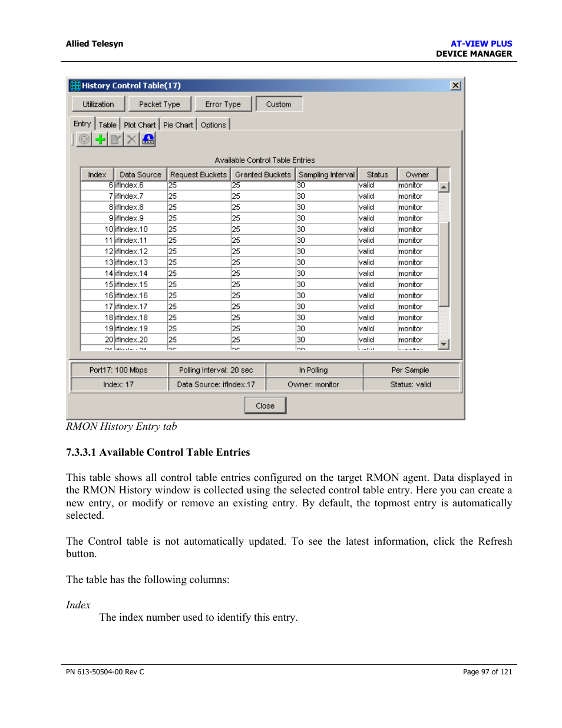Select the ifIndex.9 entry
The width and height of the screenshot is (562, 728).
point(259,218)
